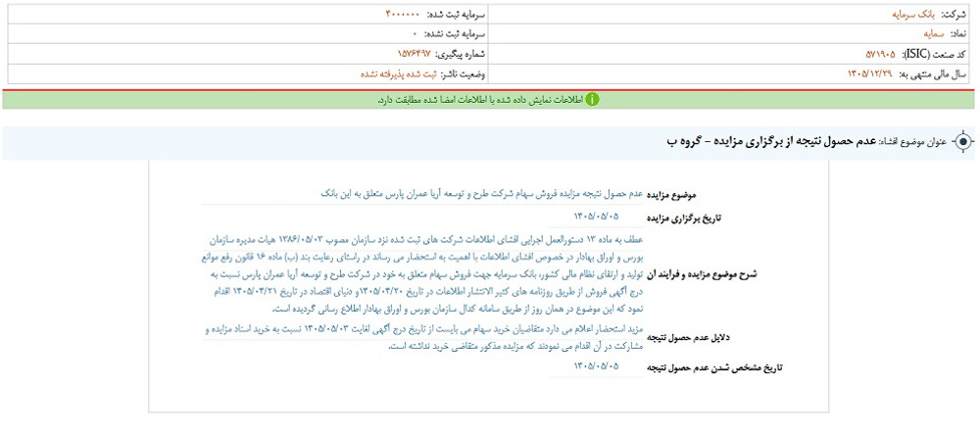This screenshot has width=980, height=438.
Task: Click the unregistered capital value ۰
Action: click(415, 33)
